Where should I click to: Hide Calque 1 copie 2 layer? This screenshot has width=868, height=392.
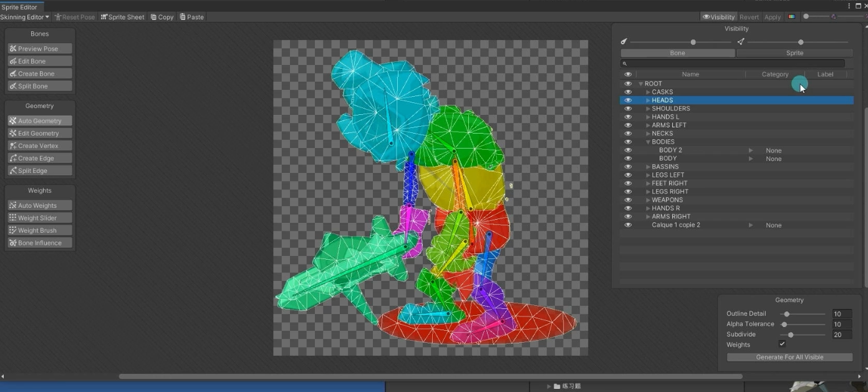click(x=628, y=225)
